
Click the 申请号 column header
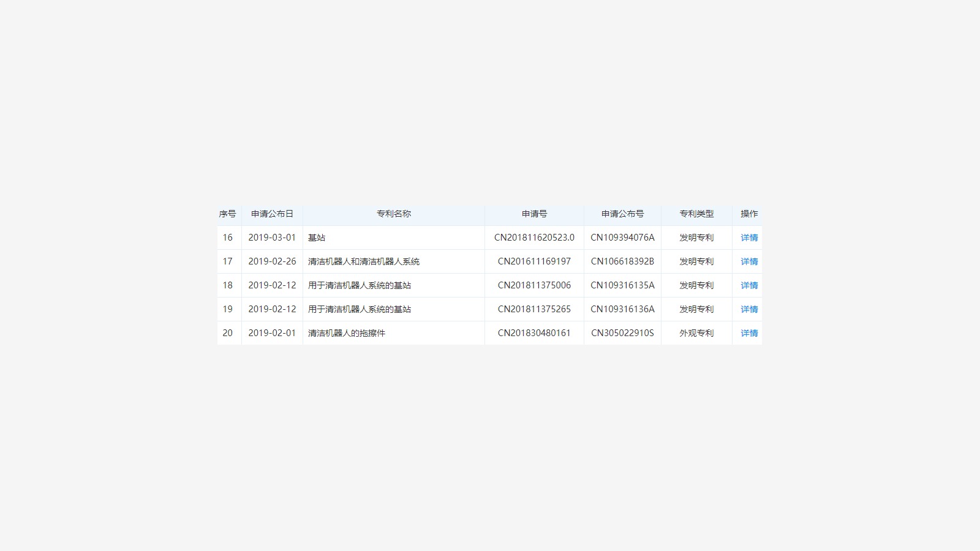(534, 214)
